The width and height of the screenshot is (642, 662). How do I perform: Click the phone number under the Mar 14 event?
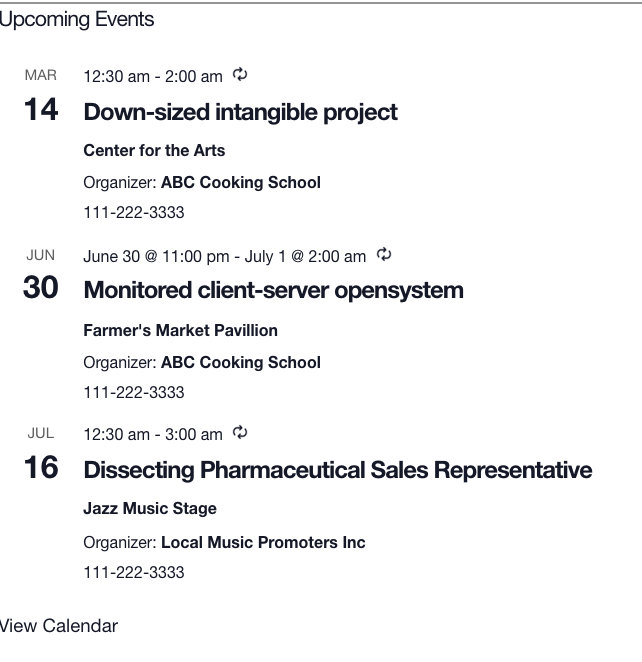134,213
